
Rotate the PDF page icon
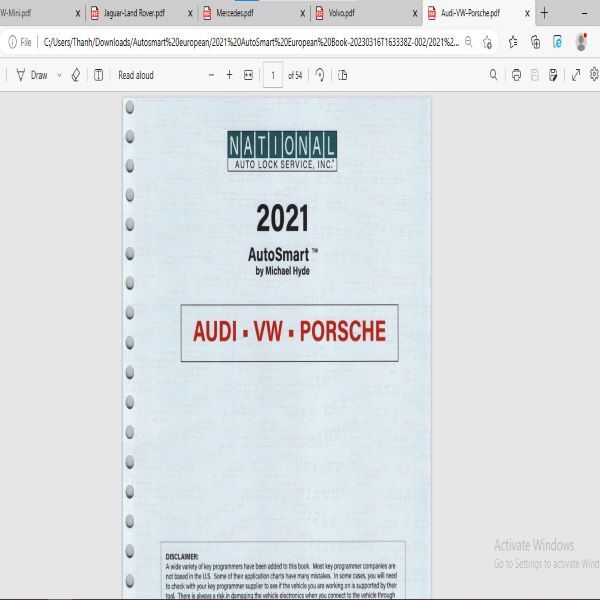coord(320,75)
